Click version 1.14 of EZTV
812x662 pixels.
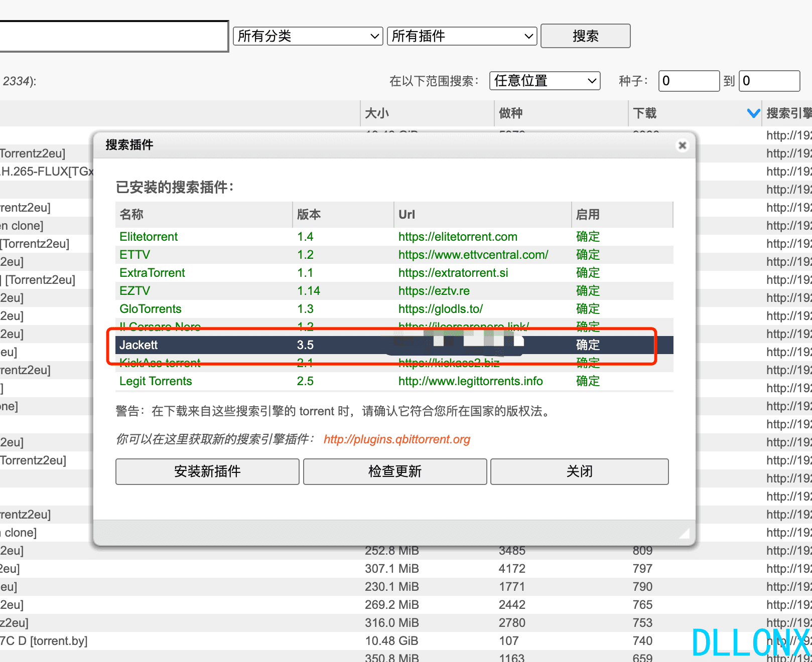coord(309,291)
